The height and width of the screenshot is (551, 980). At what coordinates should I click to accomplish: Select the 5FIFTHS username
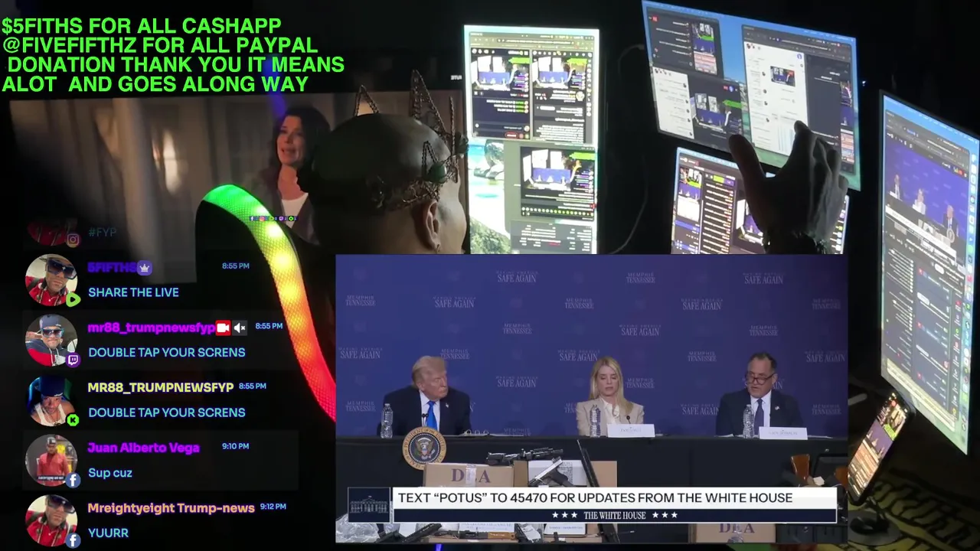(x=112, y=268)
